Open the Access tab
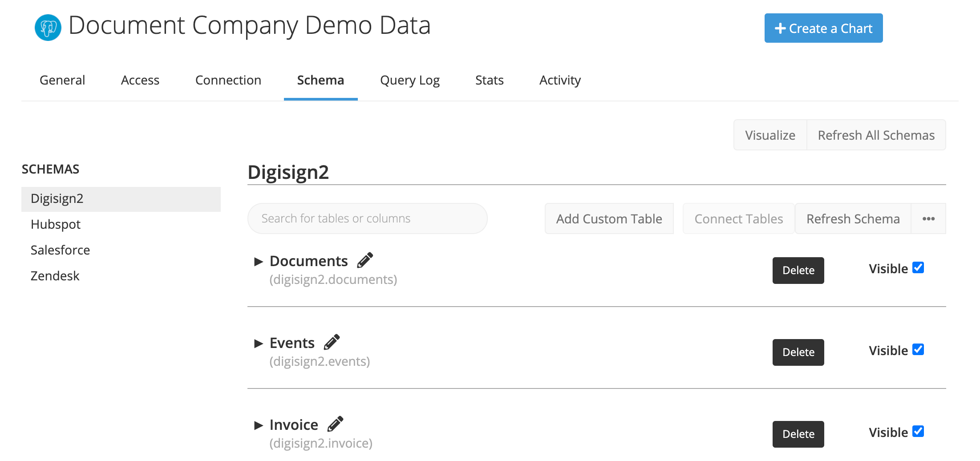 click(x=140, y=80)
